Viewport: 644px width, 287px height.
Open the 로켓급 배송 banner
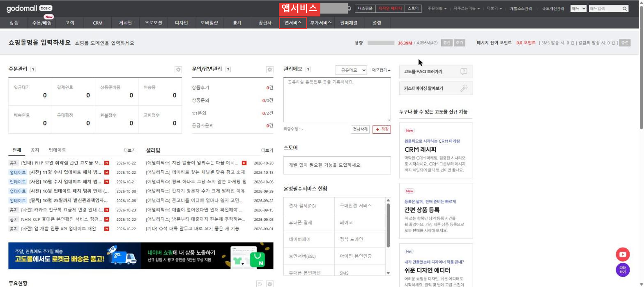coord(74,256)
